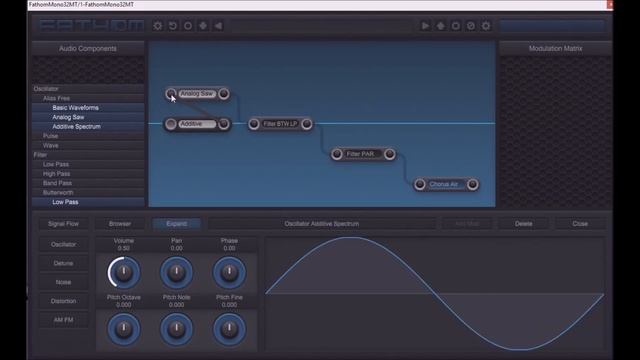Screen dimensions: 640x360
Task: Click Close in the editor panel
Action: click(x=580, y=224)
